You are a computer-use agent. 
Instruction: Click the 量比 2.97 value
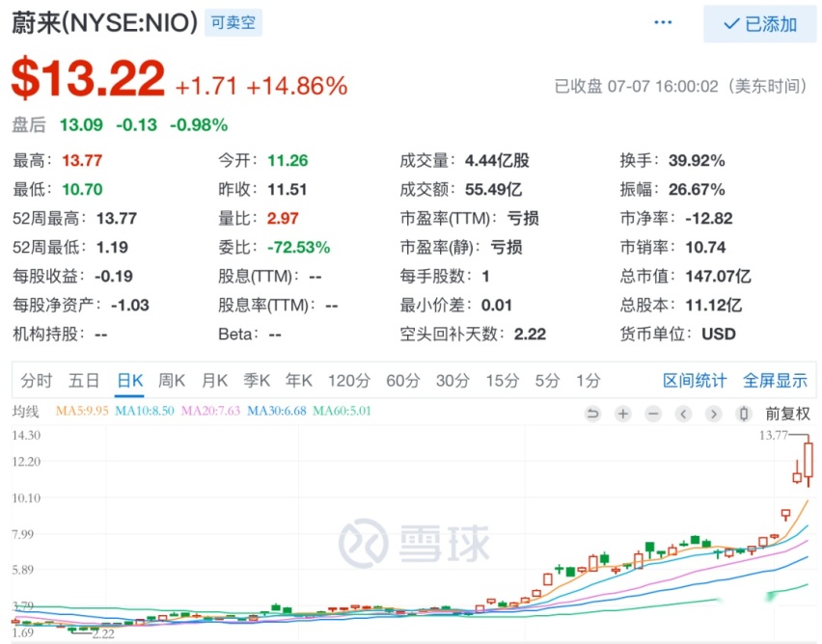click(x=283, y=218)
